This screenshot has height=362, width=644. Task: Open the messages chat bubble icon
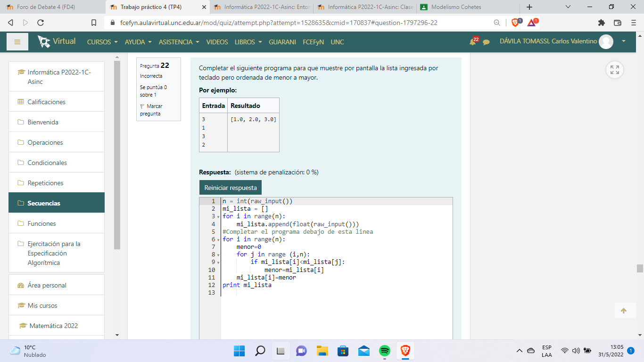[x=486, y=42]
